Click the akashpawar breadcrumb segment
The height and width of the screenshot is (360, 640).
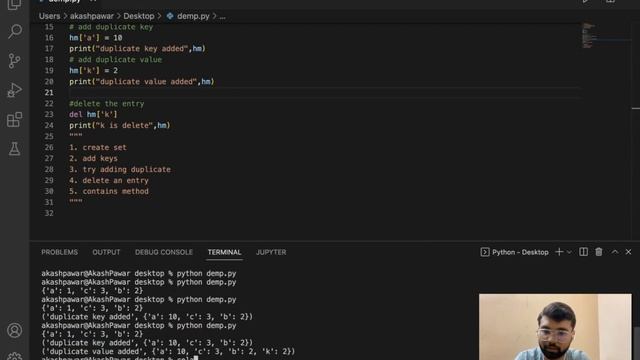coord(92,16)
